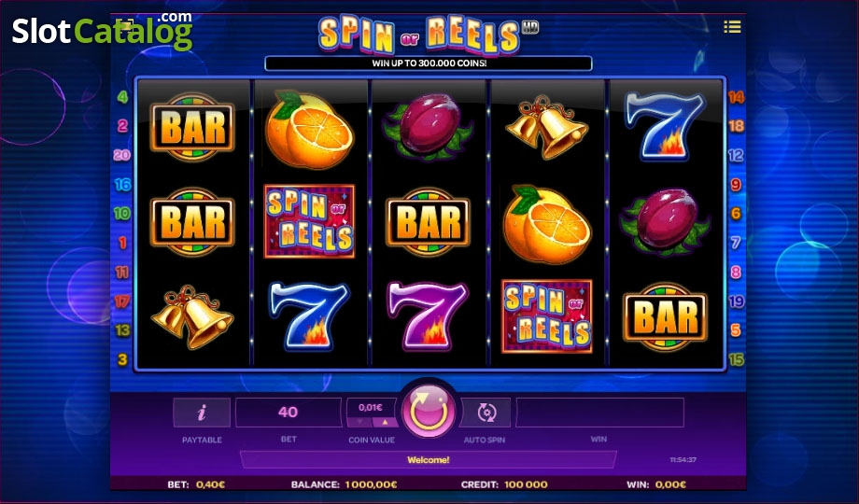Click the empty Win display box
Image resolution: width=859 pixels, height=504 pixels.
(x=599, y=412)
